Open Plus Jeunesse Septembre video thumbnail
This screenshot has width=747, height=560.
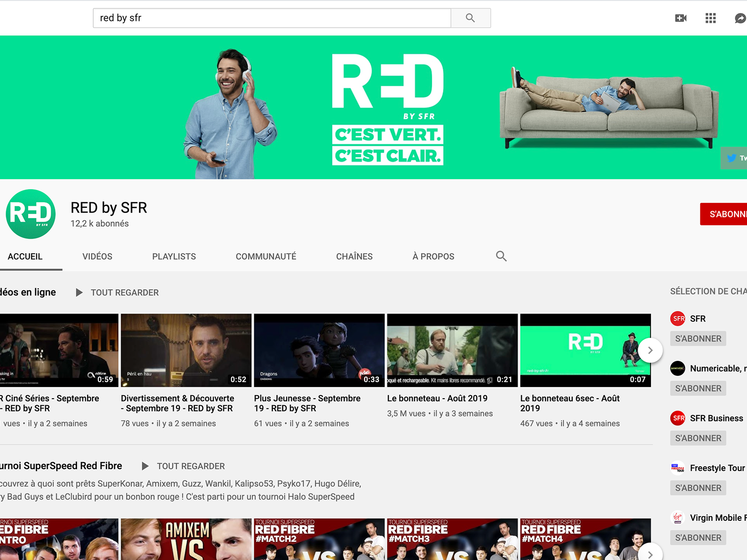[319, 350]
